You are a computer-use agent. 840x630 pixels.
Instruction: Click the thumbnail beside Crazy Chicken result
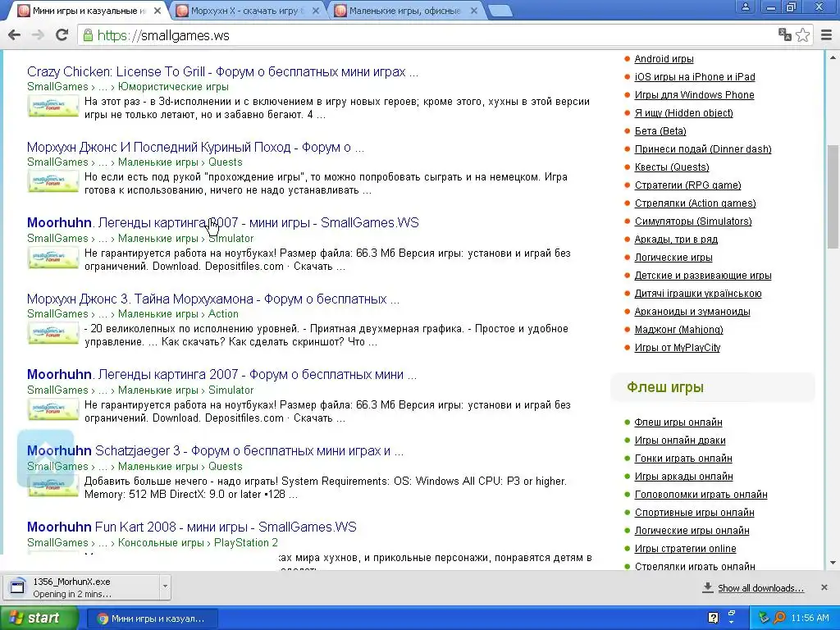53,106
